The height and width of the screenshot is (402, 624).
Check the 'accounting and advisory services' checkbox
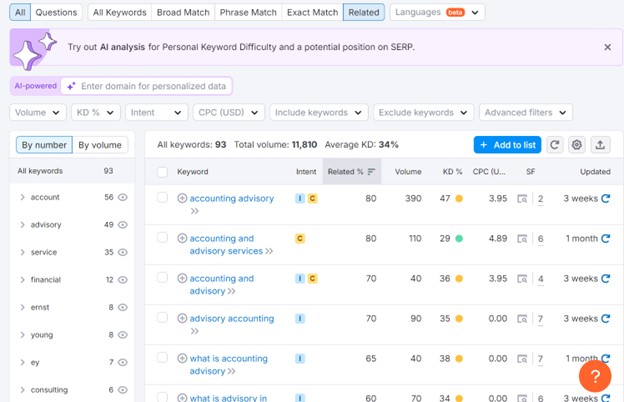[x=162, y=238]
